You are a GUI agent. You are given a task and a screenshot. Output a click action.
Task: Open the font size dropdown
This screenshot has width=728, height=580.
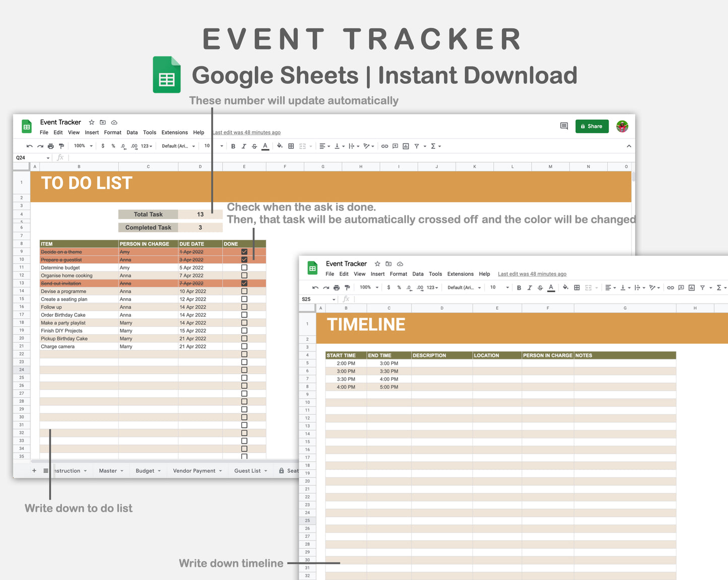pyautogui.click(x=207, y=146)
